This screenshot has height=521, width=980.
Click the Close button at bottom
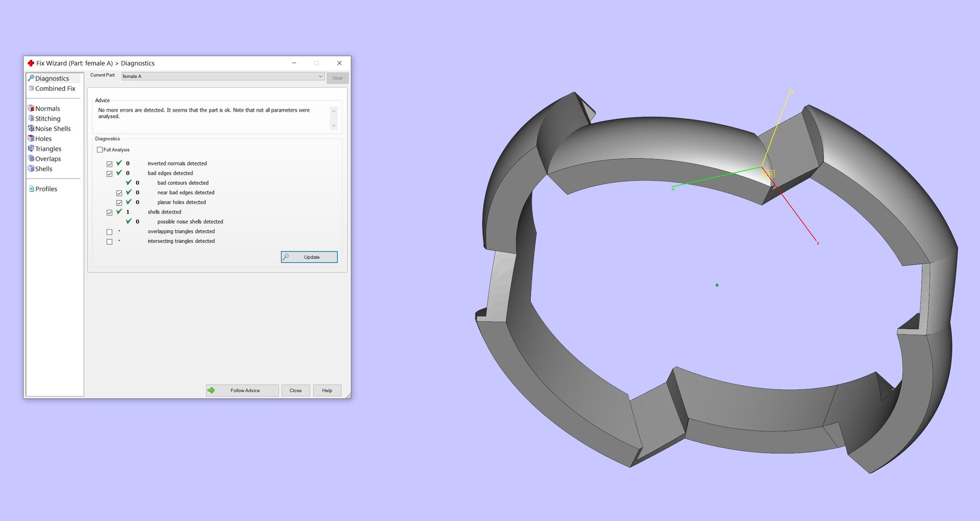[296, 390]
